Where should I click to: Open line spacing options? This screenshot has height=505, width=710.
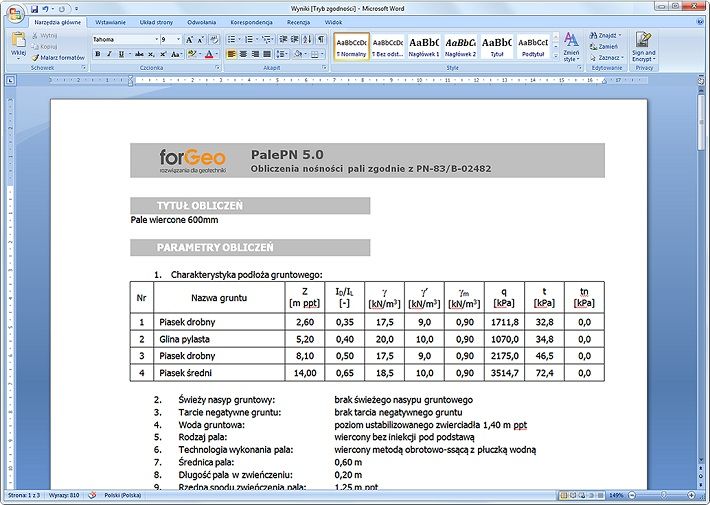[282, 54]
